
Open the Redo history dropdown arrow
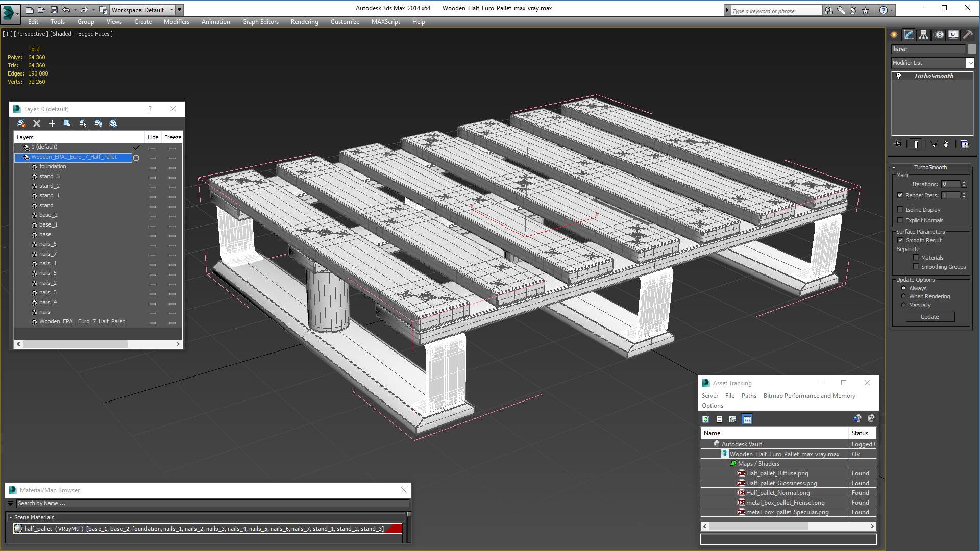pyautogui.click(x=93, y=10)
